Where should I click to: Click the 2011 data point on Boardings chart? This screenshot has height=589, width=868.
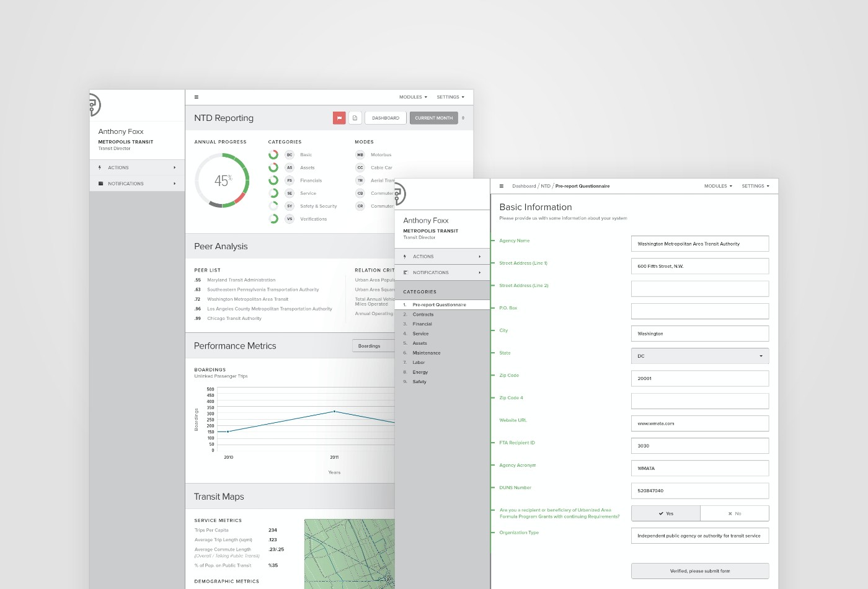[x=335, y=412]
